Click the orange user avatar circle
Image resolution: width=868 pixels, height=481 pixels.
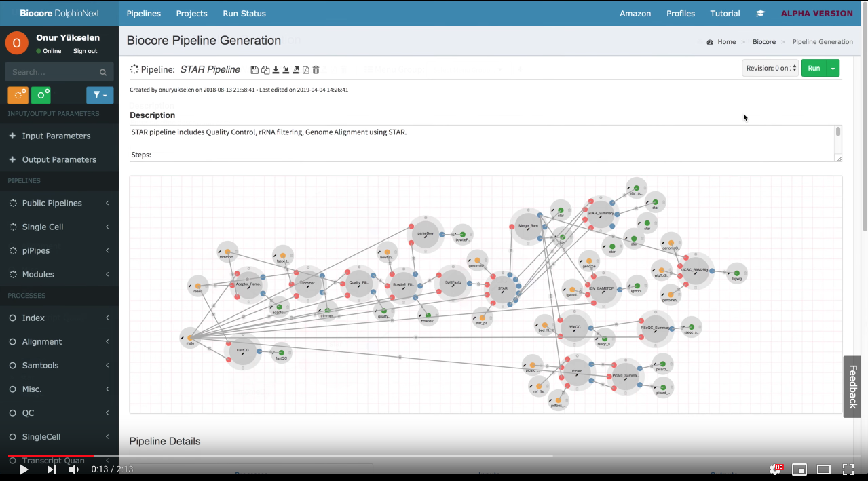(17, 43)
